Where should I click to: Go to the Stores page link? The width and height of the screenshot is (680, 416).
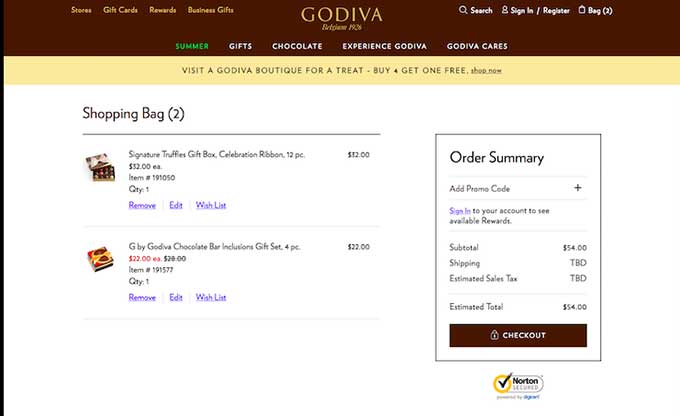[x=82, y=10]
